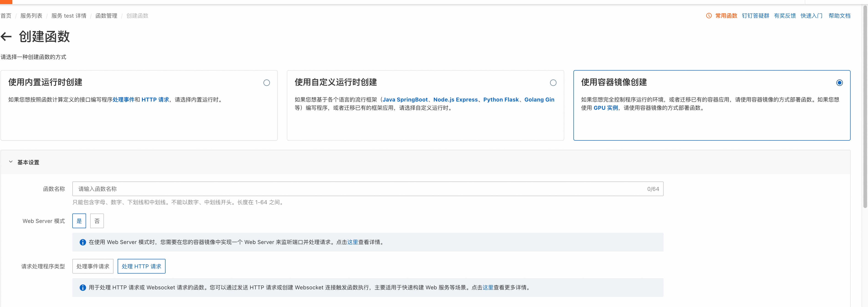Click 创建函数 breadcrumb item
This screenshot has height=307, width=868.
click(137, 16)
